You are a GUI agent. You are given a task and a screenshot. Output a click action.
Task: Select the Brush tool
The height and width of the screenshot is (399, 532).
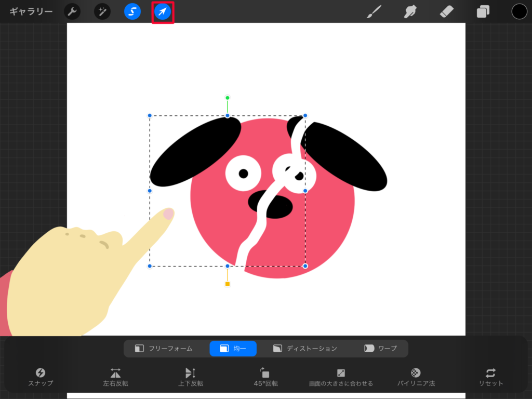tap(374, 11)
